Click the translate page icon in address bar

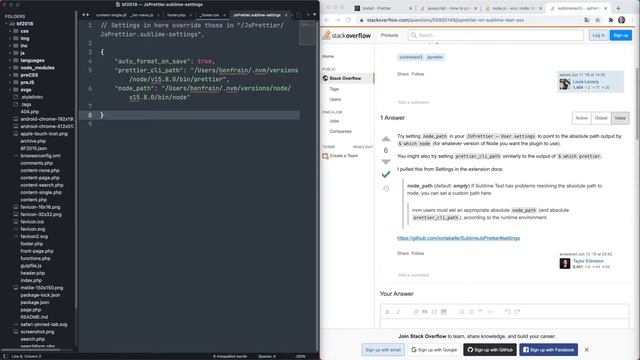click(587, 20)
